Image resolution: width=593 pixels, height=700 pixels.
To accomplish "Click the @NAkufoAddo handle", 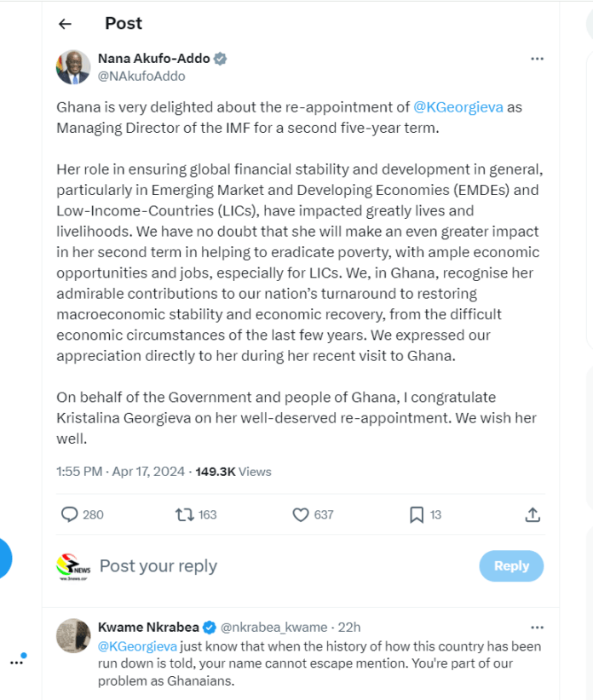I will click(141, 77).
